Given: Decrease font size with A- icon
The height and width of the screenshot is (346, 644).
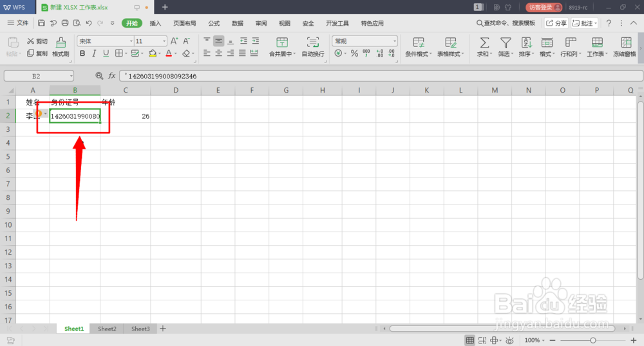Looking at the screenshot, I should click(x=187, y=41).
